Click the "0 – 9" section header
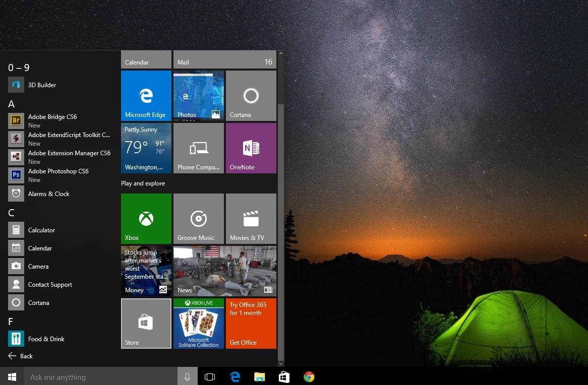 point(19,68)
